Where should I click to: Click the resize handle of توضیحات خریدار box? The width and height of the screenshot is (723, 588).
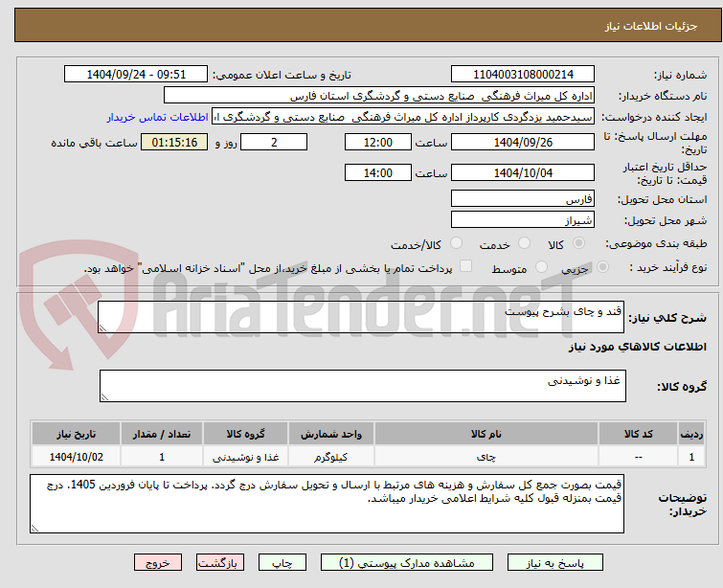coord(34,528)
